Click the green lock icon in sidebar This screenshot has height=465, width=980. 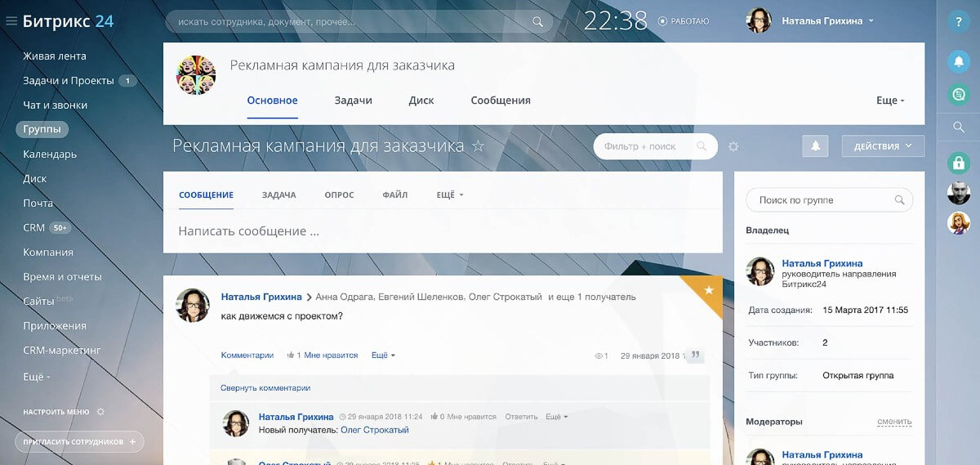pyautogui.click(x=958, y=163)
